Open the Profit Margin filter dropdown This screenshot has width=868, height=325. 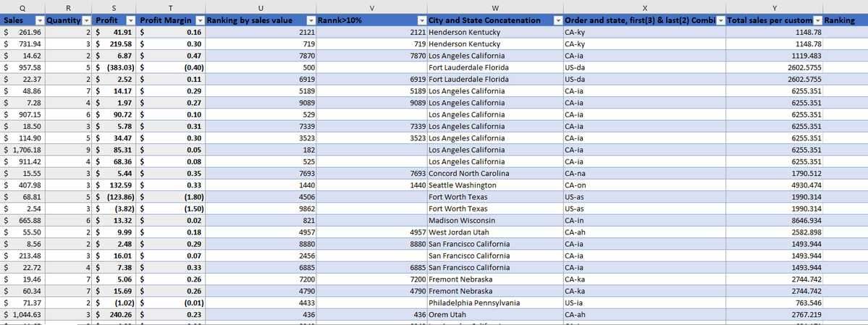tap(200, 20)
